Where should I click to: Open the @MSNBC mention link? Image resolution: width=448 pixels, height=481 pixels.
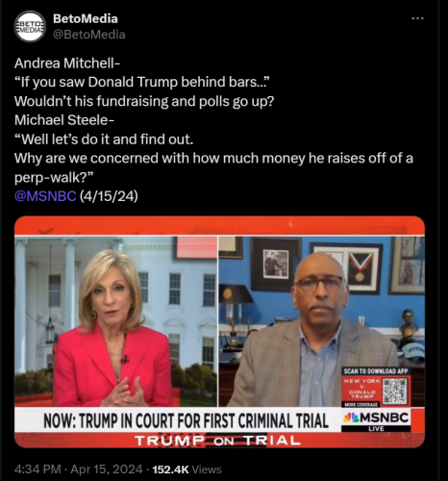[x=45, y=196]
